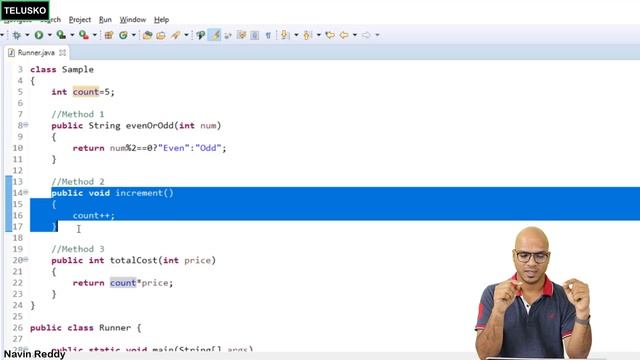Viewport: 640px width, 360px height.
Task: Close the Runner.java tab
Action: [62, 53]
